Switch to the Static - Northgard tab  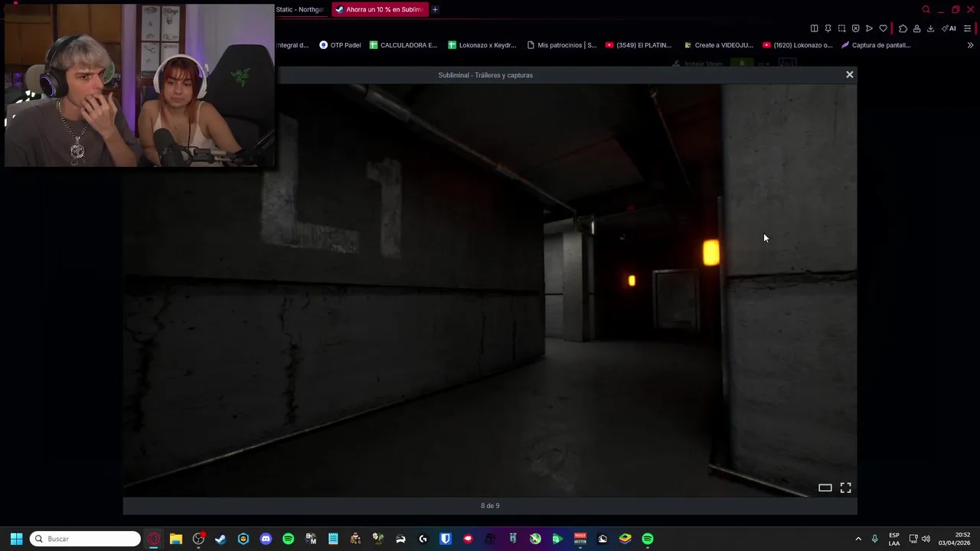click(x=299, y=9)
